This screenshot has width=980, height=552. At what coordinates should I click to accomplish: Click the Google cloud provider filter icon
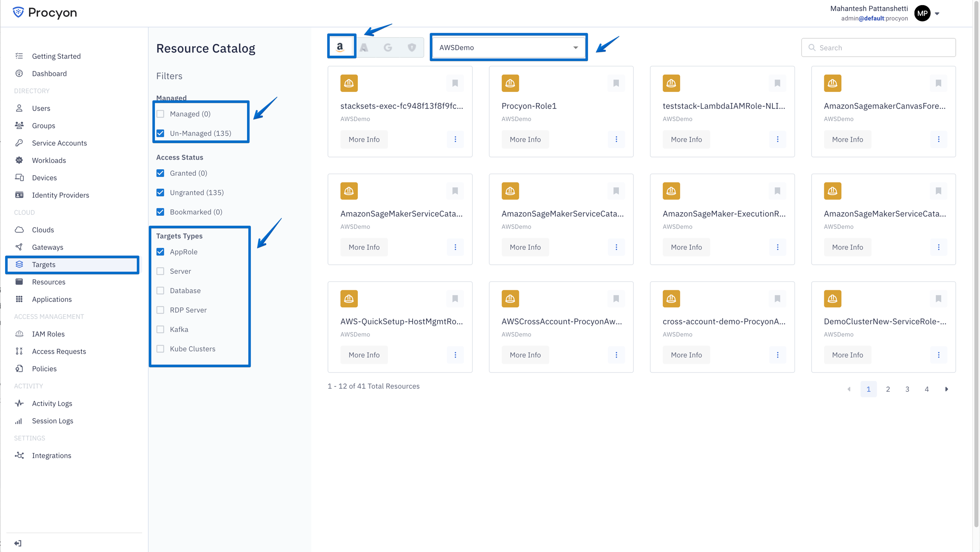tap(387, 47)
